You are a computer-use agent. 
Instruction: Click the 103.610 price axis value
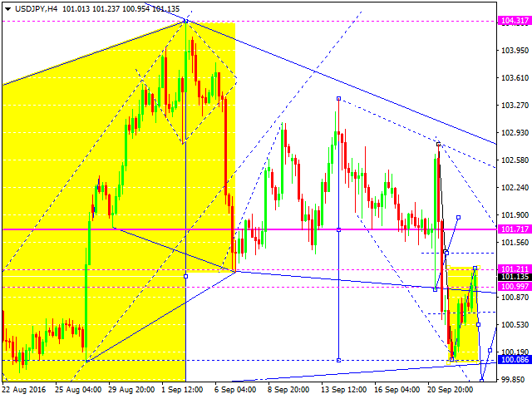515,77
